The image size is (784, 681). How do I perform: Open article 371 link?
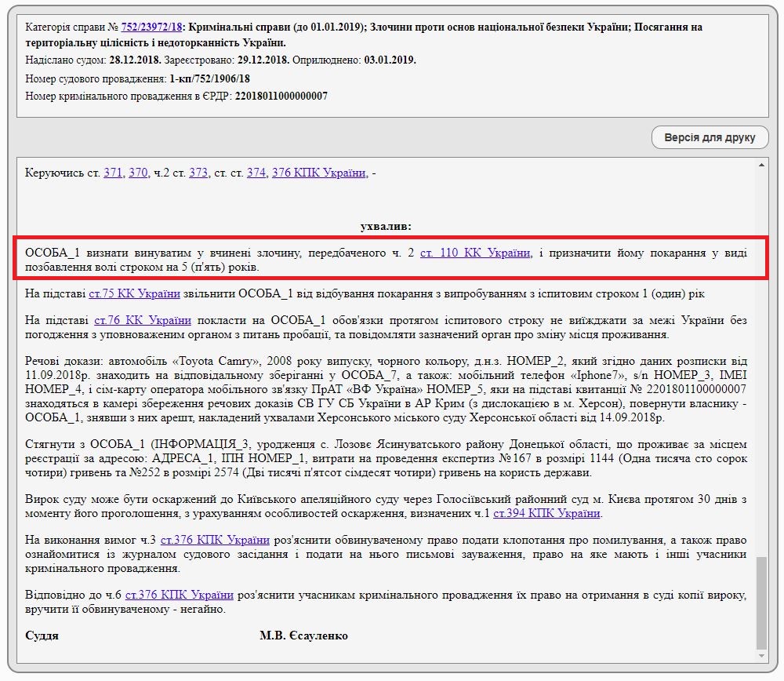(x=113, y=173)
